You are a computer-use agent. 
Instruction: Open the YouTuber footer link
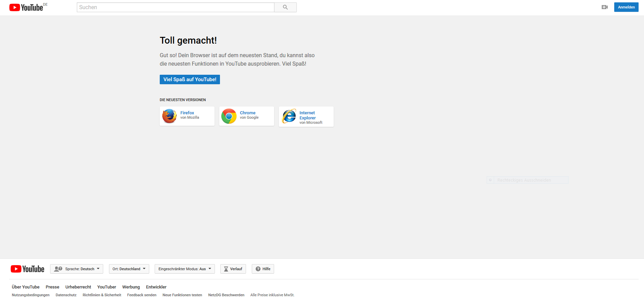[x=107, y=287]
